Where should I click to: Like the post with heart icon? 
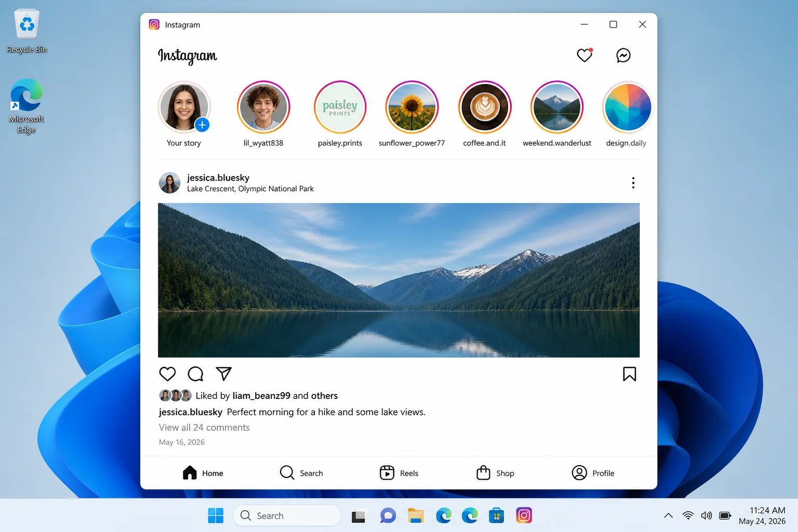167,374
